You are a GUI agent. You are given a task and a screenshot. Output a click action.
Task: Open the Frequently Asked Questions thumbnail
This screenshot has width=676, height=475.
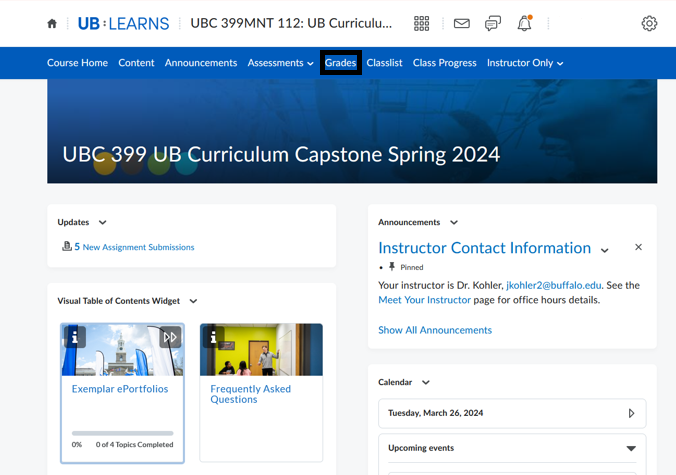coord(261,350)
